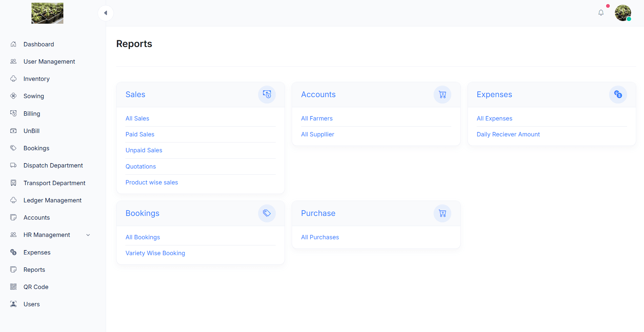Collapse the sidebar with the arrow button
This screenshot has width=644, height=332.
(x=105, y=13)
